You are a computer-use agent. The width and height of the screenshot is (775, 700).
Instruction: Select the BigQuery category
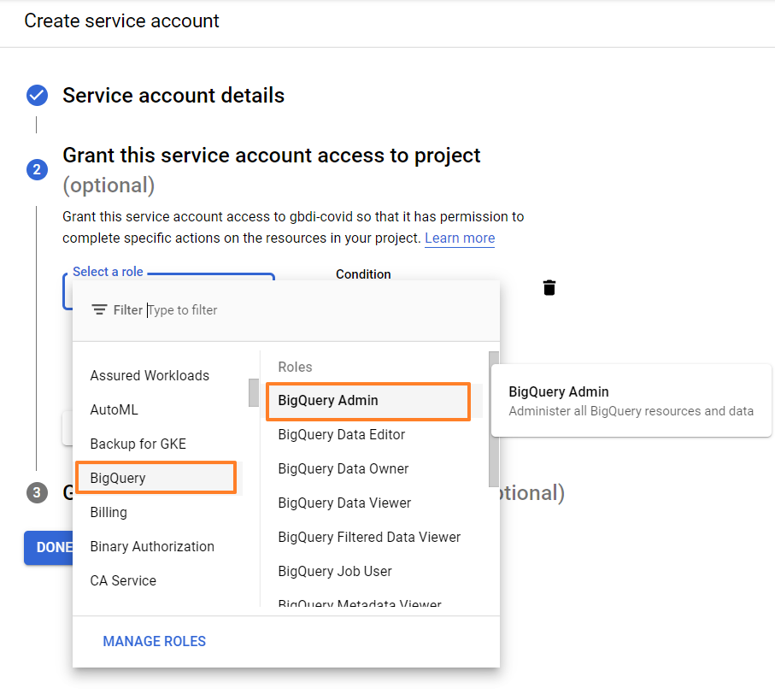click(118, 478)
